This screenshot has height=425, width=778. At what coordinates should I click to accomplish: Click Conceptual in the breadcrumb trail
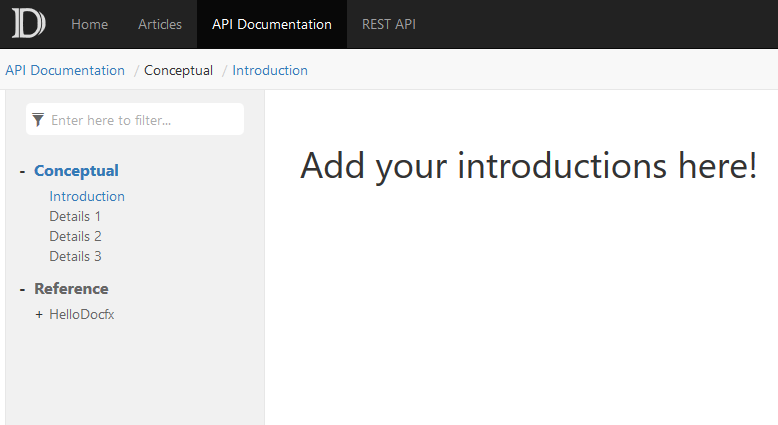(x=178, y=70)
